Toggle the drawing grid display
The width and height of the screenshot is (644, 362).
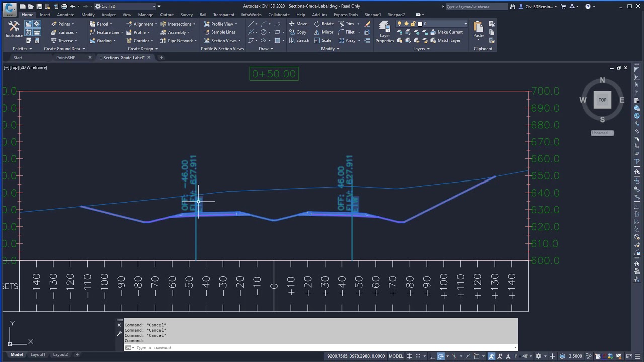[x=409, y=356]
